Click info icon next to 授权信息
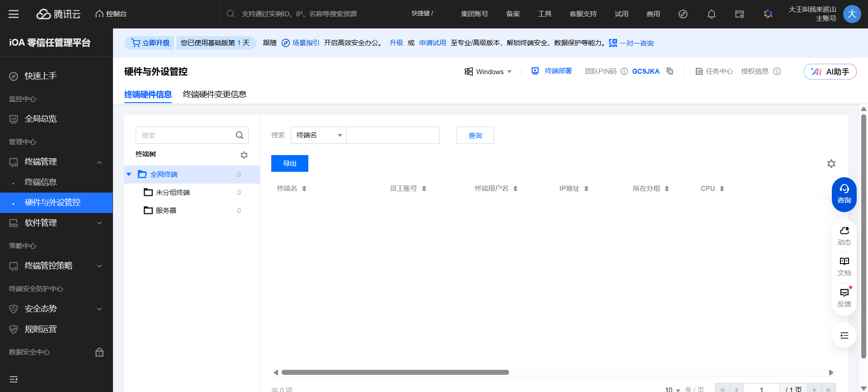868x392 pixels. coord(777,71)
